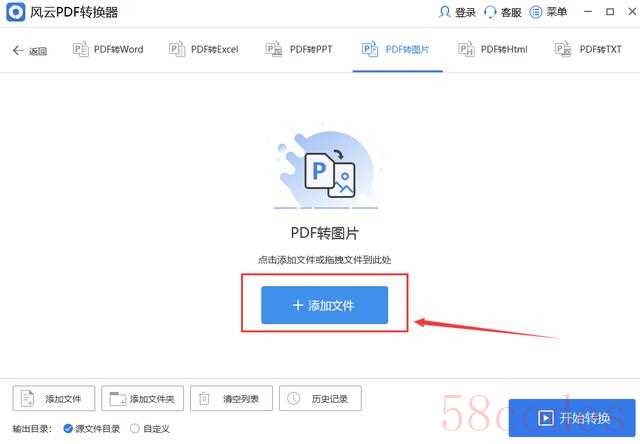The width and height of the screenshot is (640, 444).
Task: Click the 风云PDF转换器 title text
Action: point(74,12)
